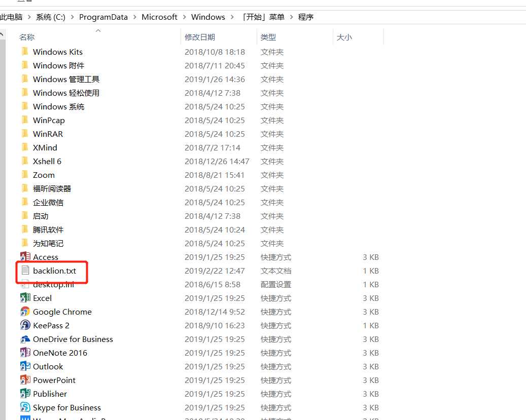
Task: Click the Google Chrome shortcut icon
Action: click(x=25, y=312)
